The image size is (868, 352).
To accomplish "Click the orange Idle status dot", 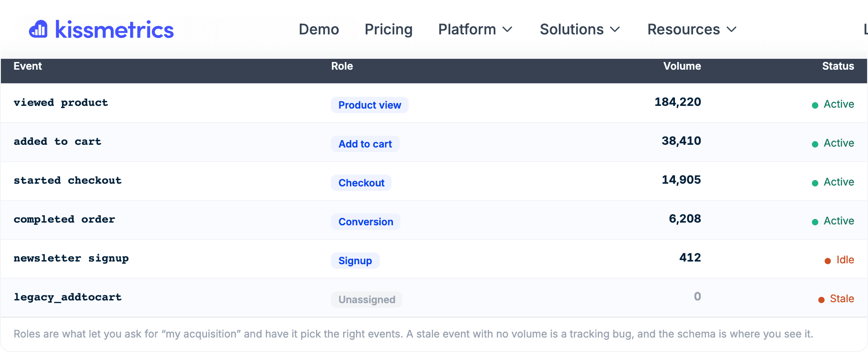I will point(828,261).
